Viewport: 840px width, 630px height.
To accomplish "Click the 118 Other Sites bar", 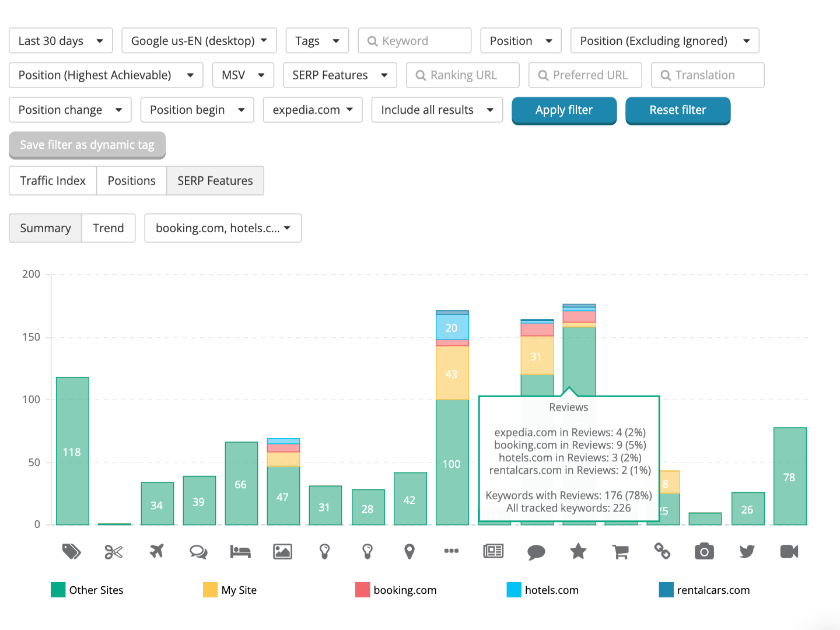I will click(72, 451).
